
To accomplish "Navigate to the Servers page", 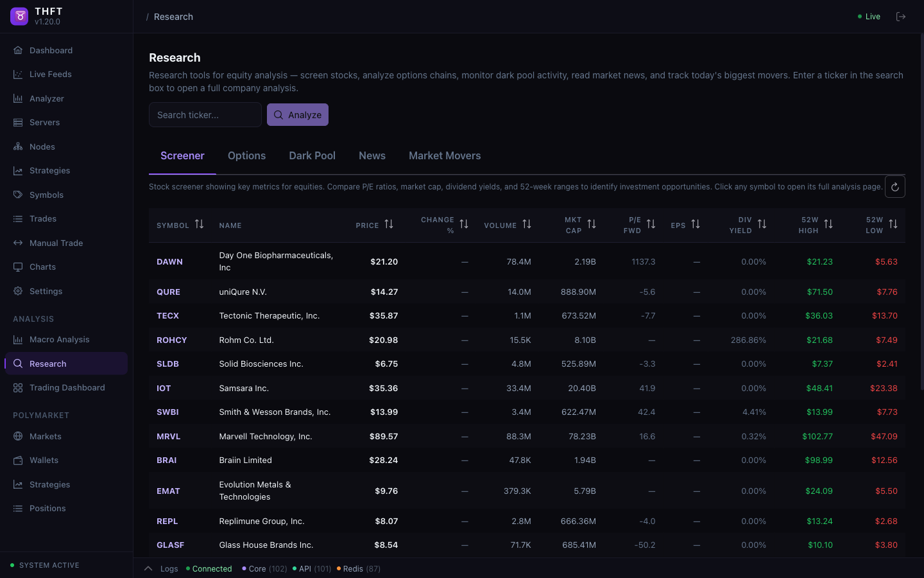I will click(x=44, y=122).
